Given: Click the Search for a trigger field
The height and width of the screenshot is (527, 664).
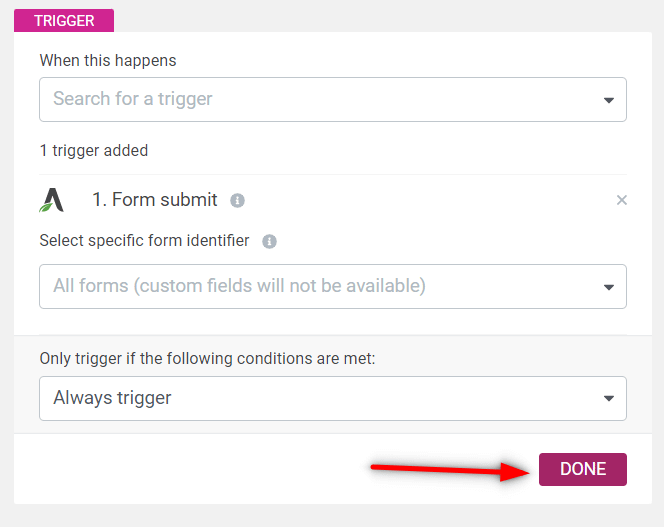Looking at the screenshot, I should [320, 99].
